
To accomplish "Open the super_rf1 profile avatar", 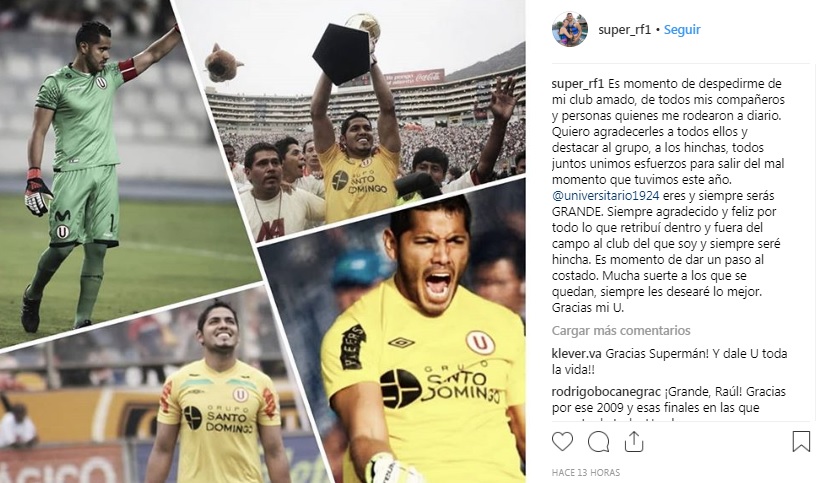I will 570,30.
